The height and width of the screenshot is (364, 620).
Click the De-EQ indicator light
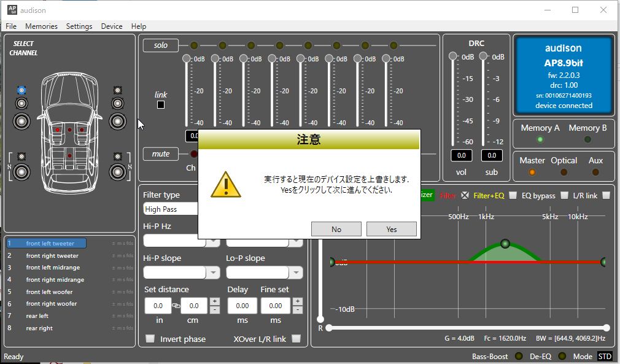562,356
